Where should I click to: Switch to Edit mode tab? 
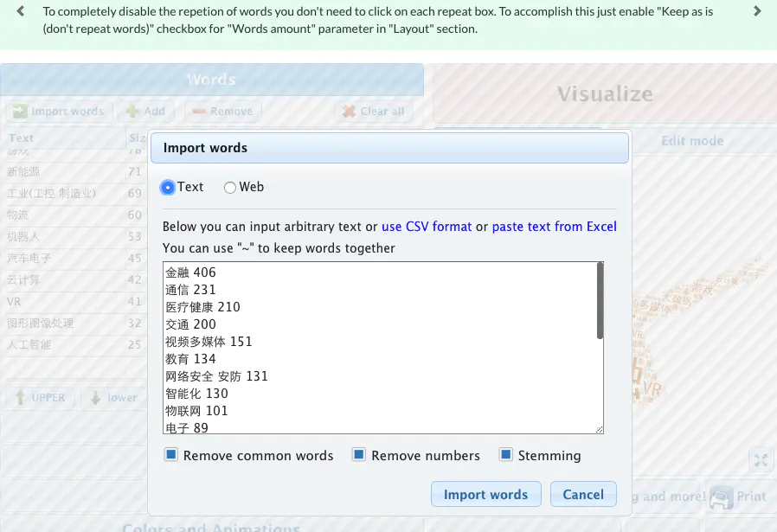click(x=692, y=141)
